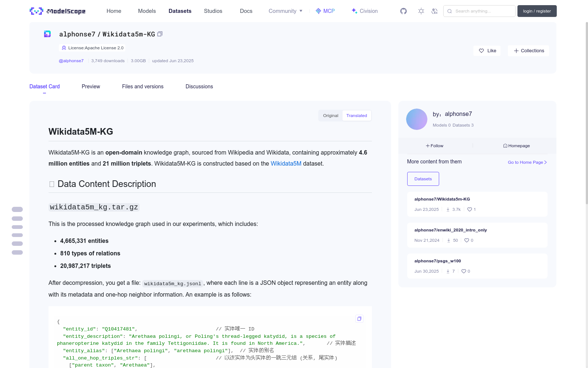
Task: Click the dataset cube icon beside the title
Action: pyautogui.click(x=47, y=34)
